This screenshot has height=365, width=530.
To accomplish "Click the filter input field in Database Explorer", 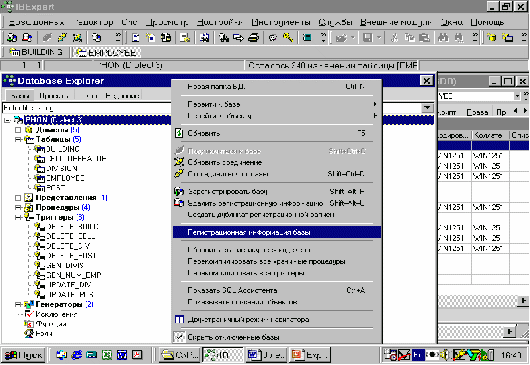I will click(212, 108).
